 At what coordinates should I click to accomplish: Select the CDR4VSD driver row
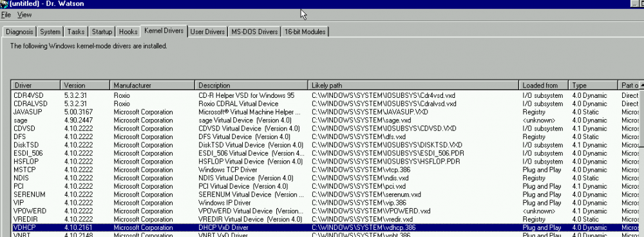pyautogui.click(x=325, y=95)
